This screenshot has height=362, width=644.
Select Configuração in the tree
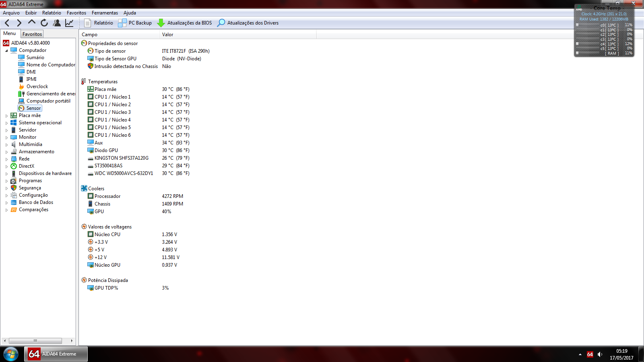click(x=33, y=195)
